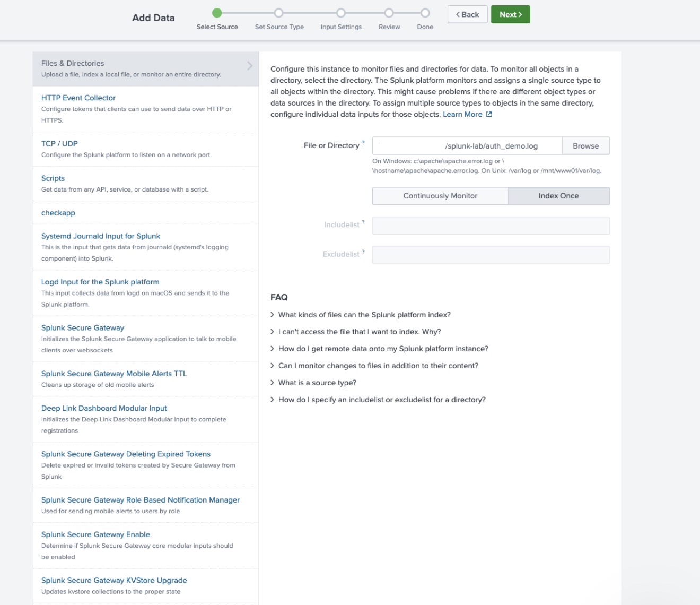The height and width of the screenshot is (605, 700).
Task: Select the Index Once option
Action: pyautogui.click(x=558, y=196)
